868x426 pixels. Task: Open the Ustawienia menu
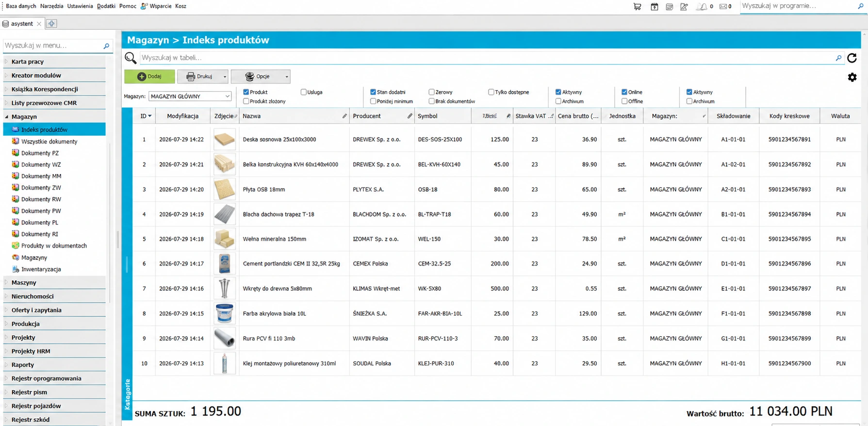(80, 6)
